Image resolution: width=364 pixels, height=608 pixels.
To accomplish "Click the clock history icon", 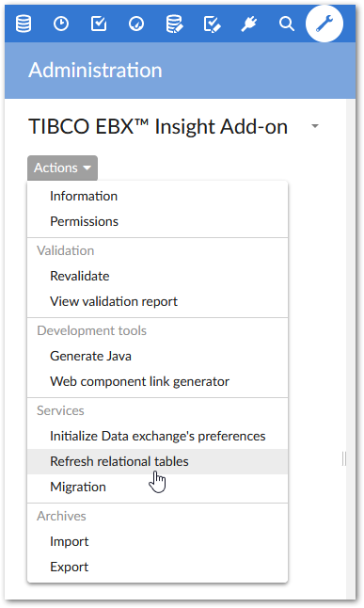I will pos(61,24).
